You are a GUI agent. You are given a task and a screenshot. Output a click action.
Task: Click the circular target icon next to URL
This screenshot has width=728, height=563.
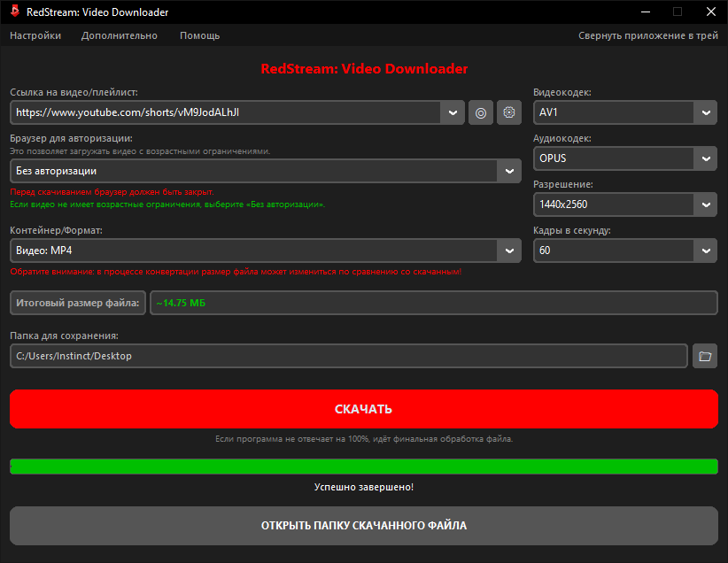pyautogui.click(x=481, y=112)
